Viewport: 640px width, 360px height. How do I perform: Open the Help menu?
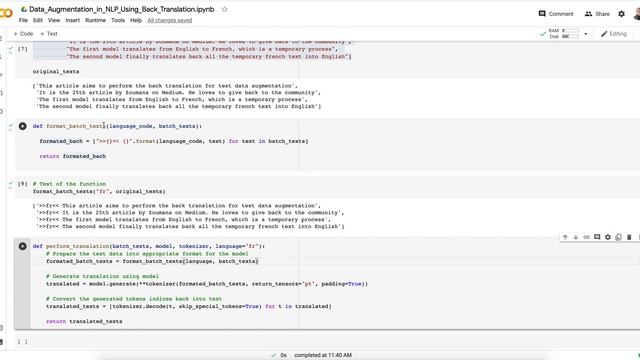point(136,20)
